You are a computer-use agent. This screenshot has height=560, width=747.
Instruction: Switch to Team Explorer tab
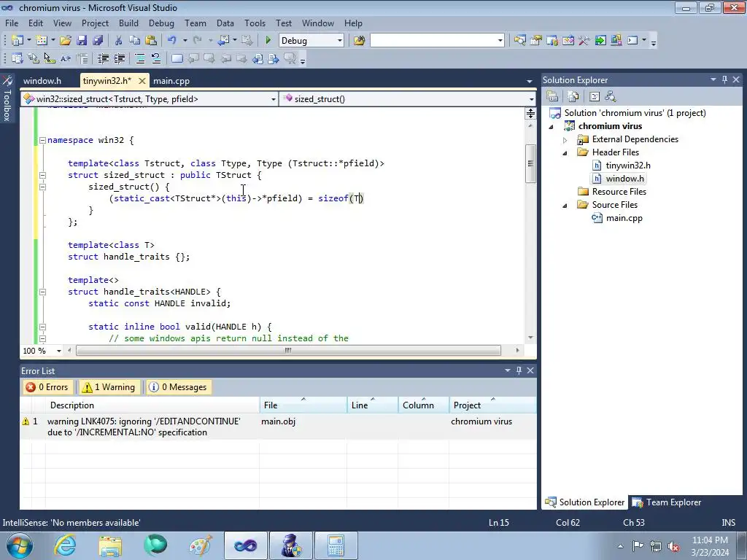click(667, 502)
